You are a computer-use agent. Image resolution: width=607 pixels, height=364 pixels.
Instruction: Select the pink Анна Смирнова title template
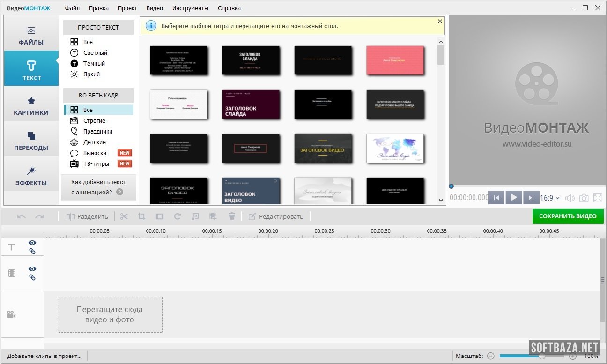pos(395,60)
